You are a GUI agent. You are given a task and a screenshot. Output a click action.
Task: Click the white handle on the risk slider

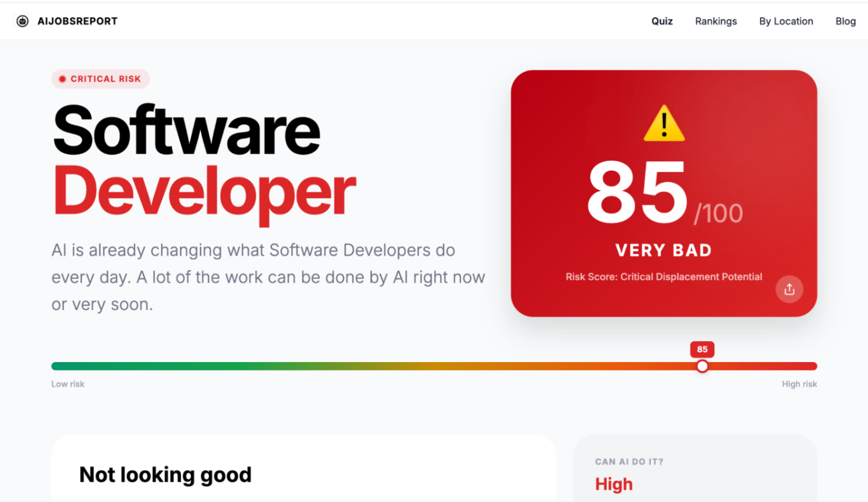[x=702, y=366]
